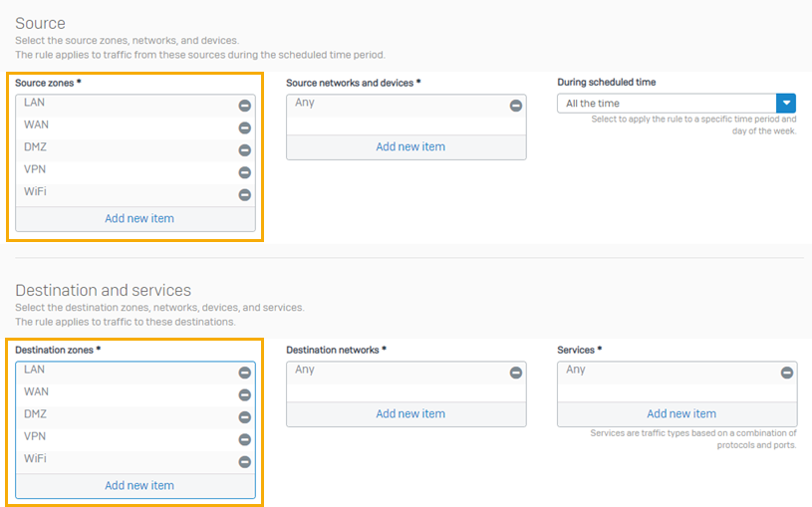Remove VPN from Source zones list
Viewport: 812px width, 507px height.
(x=244, y=172)
